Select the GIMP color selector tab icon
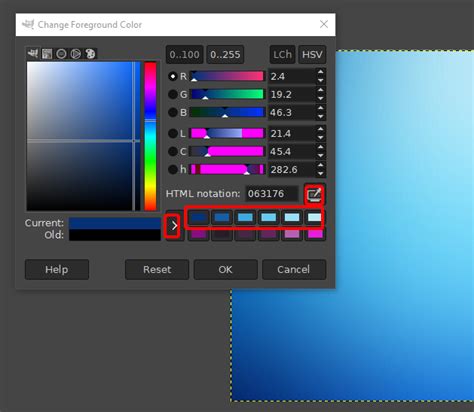Screen dimensions: 474x412 (33, 54)
